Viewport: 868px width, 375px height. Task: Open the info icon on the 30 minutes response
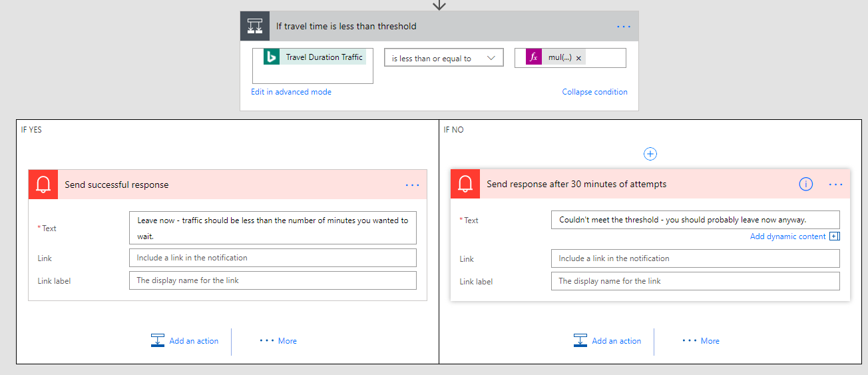805,185
